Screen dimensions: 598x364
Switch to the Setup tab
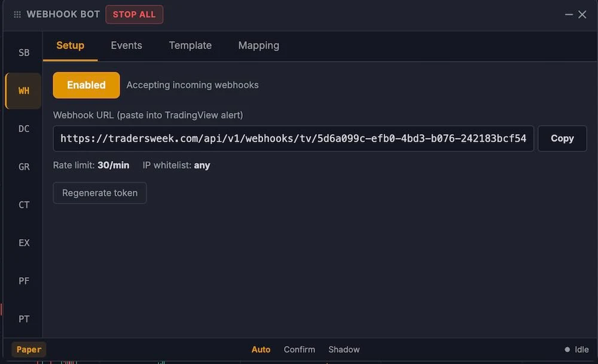pyautogui.click(x=70, y=46)
